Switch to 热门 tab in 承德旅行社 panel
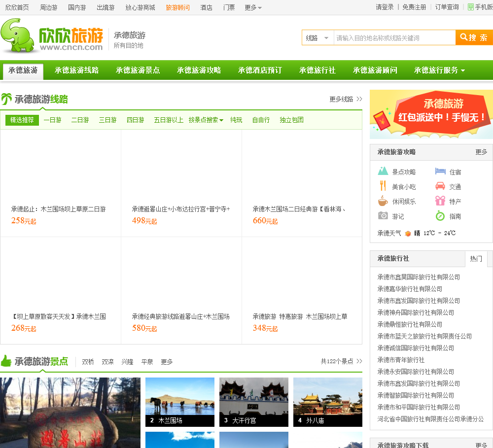 476,259
